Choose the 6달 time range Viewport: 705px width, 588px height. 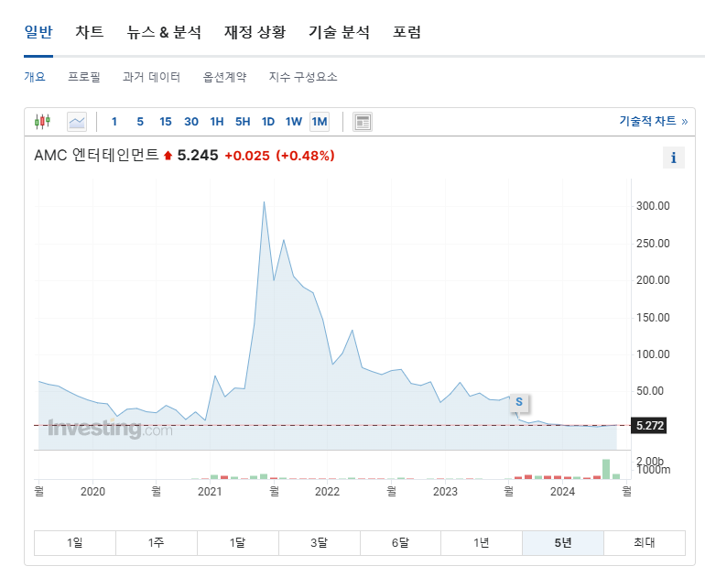(400, 543)
